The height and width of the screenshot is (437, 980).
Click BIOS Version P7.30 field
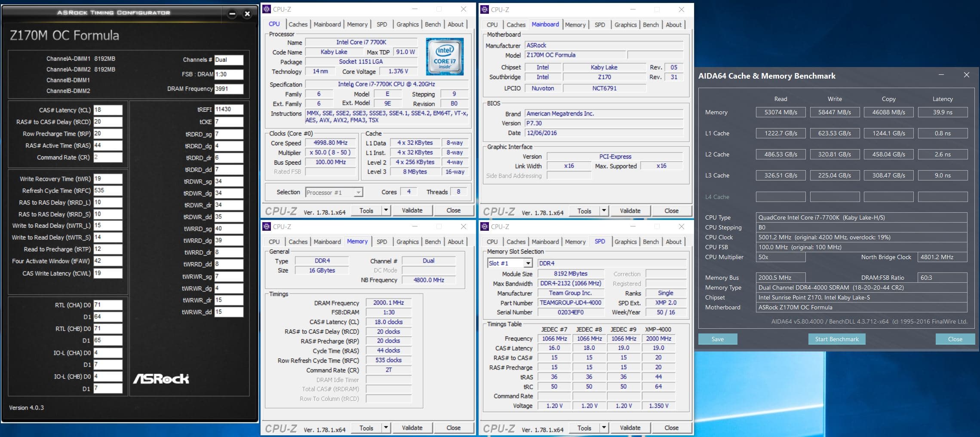tap(604, 123)
